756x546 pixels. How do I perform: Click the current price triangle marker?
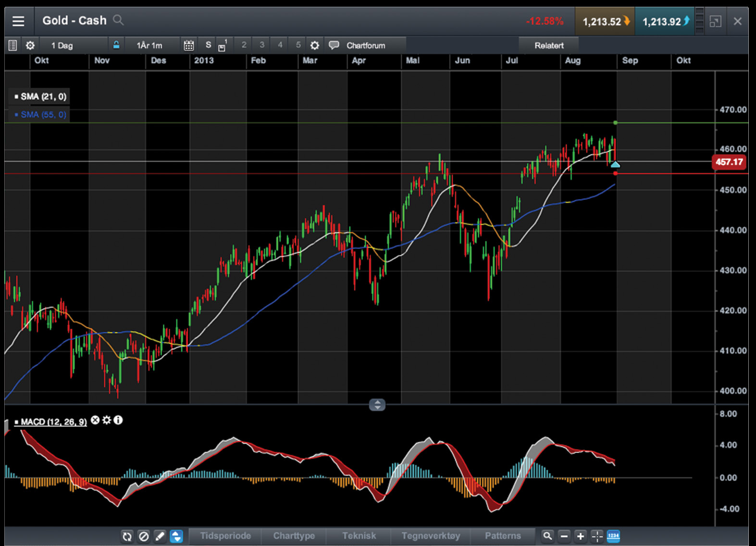pos(615,164)
